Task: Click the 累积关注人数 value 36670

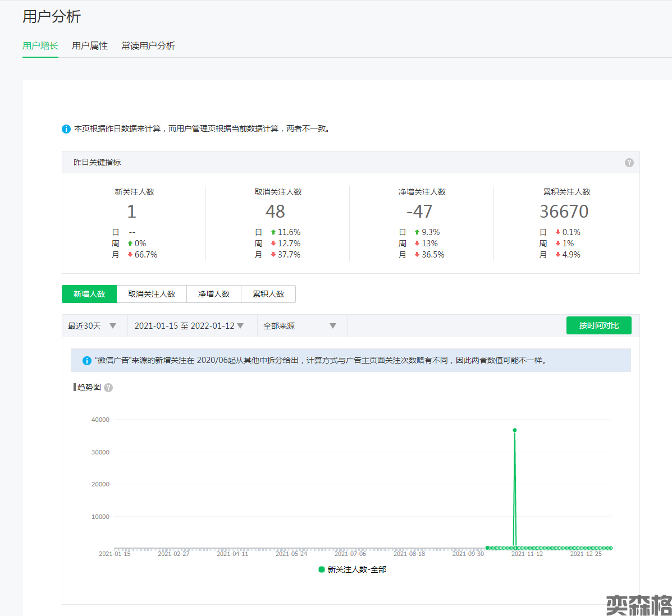Action: tap(564, 212)
